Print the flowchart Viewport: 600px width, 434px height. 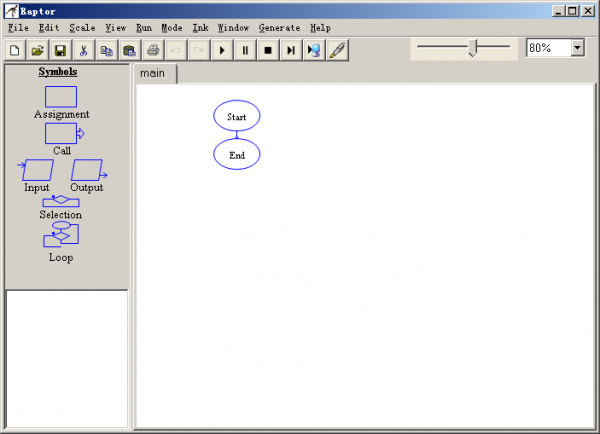(x=153, y=50)
